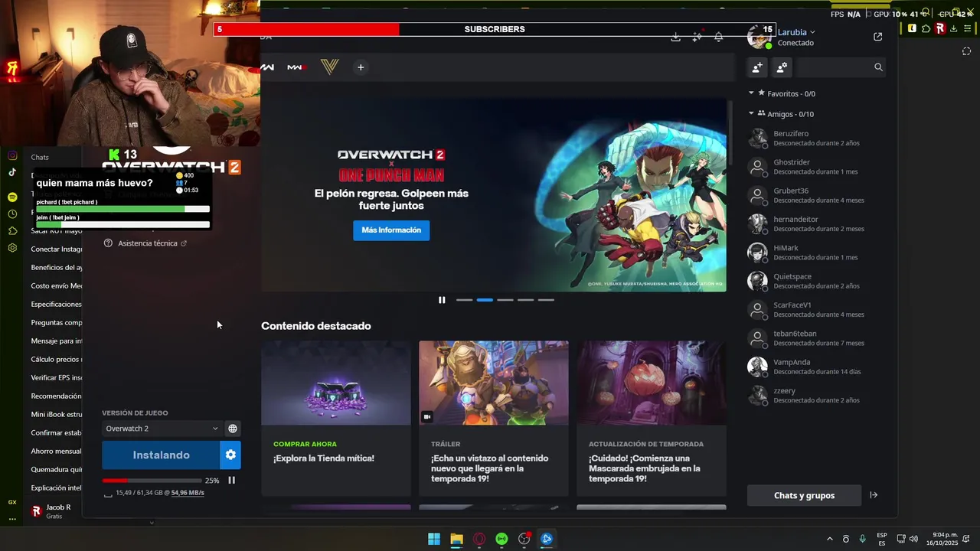Screen dimensions: 980x551
Task: Open Spotify in the browser sidebar
Action: click(12, 197)
